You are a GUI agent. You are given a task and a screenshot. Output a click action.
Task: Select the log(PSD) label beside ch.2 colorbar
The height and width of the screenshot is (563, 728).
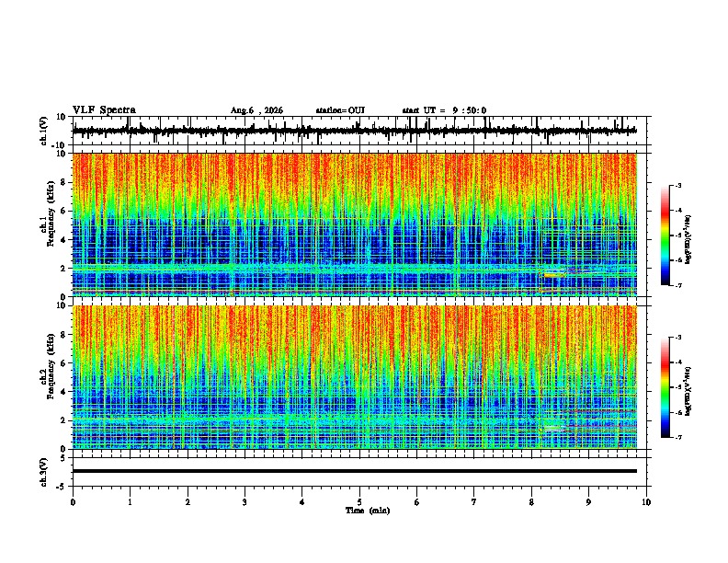(688, 391)
